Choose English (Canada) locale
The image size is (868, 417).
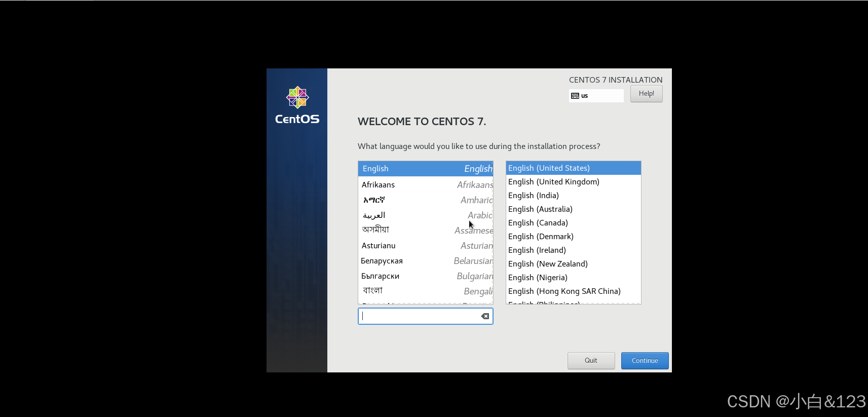(573, 223)
